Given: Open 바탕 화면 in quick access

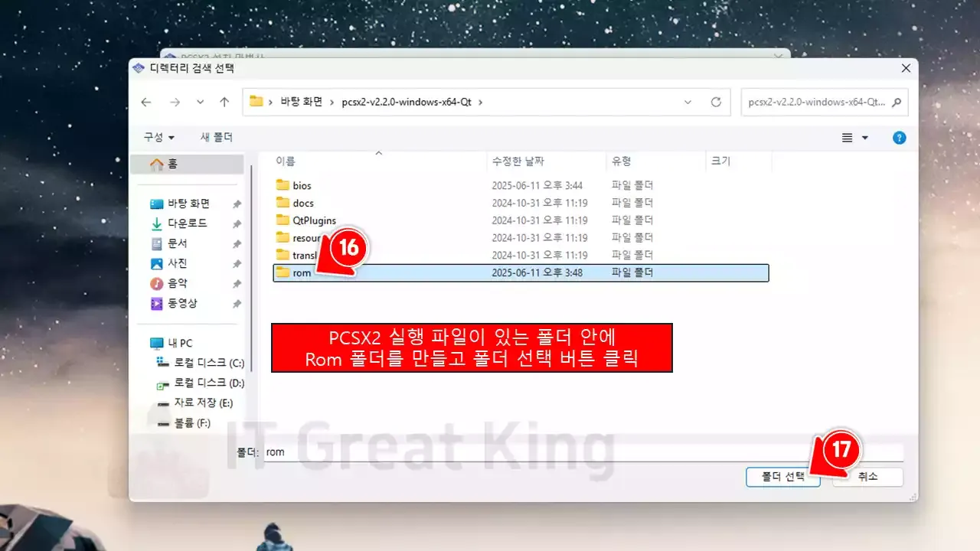Looking at the screenshot, I should 188,204.
